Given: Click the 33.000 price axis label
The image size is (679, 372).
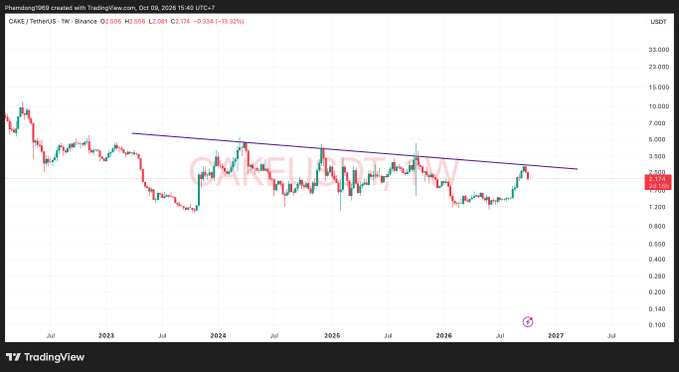Looking at the screenshot, I should coord(658,50).
